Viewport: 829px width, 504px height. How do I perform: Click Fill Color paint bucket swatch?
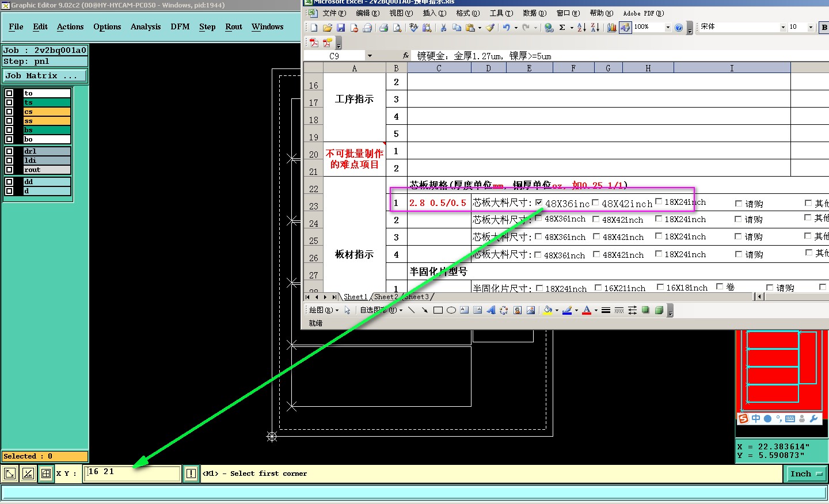[547, 310]
